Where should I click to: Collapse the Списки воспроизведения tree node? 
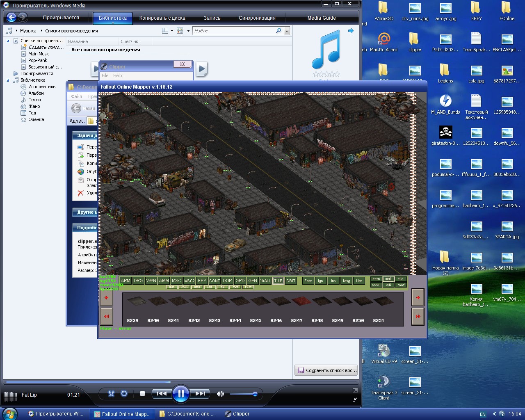pos(8,41)
